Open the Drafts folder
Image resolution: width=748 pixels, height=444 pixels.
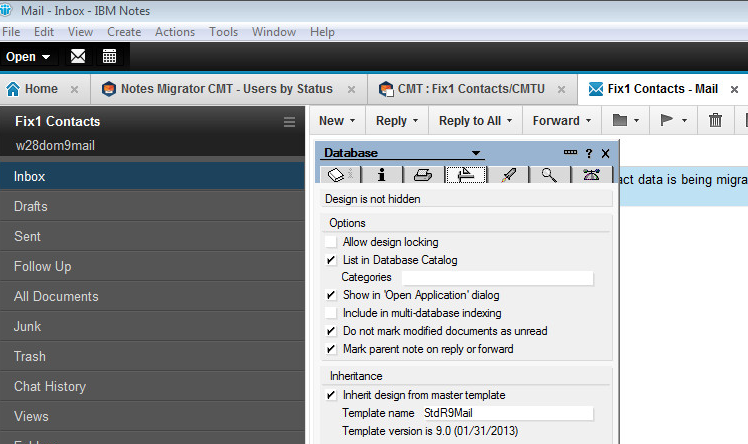point(152,207)
